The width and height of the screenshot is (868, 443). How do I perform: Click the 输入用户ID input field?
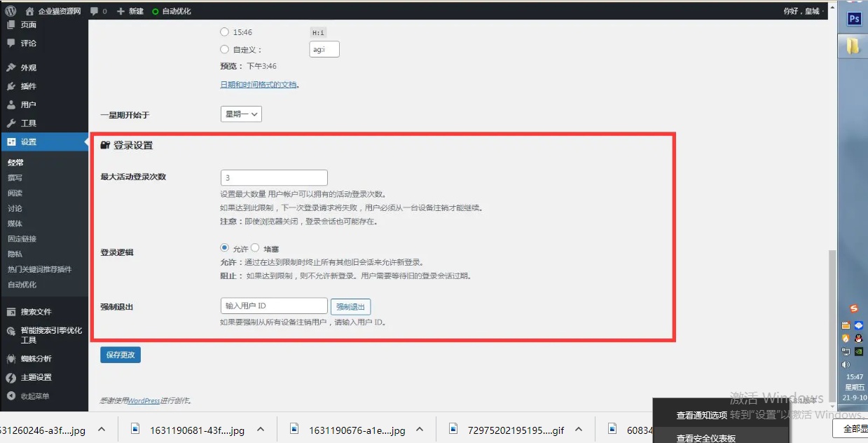[x=273, y=306]
